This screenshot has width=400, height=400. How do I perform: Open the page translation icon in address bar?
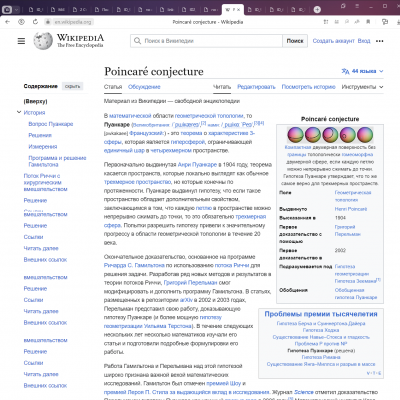[357, 22]
